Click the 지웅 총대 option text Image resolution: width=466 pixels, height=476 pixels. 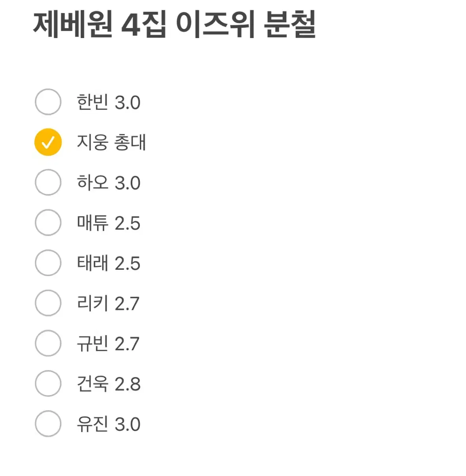point(111,142)
